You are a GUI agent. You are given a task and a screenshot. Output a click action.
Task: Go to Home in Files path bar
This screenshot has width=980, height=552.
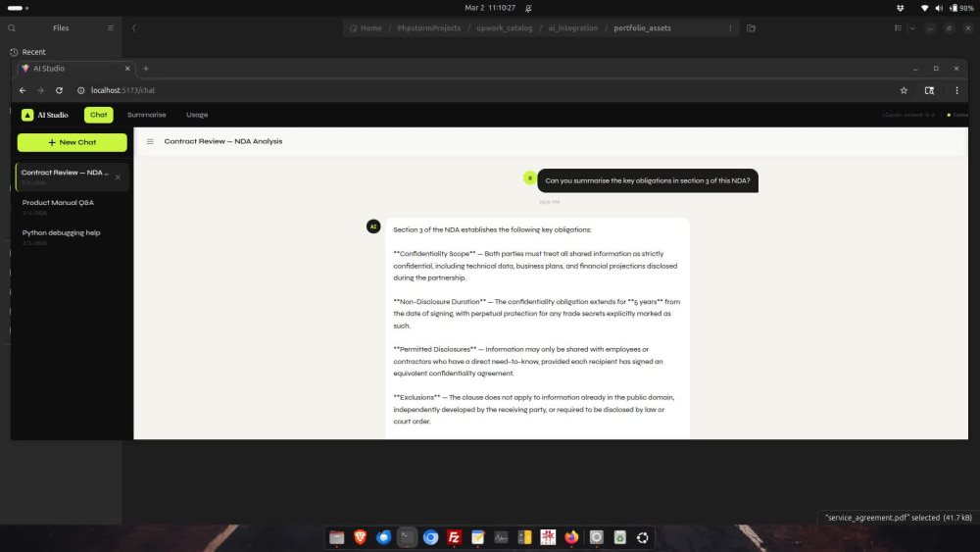coord(367,28)
